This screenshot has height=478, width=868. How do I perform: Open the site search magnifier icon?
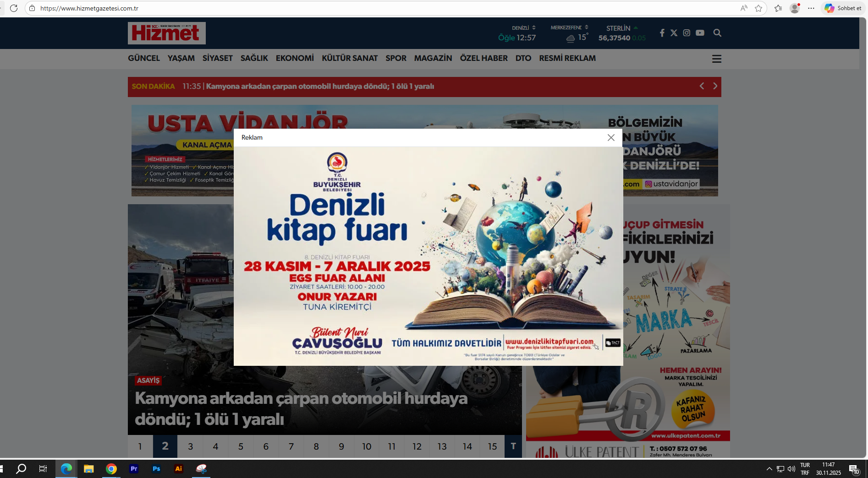(x=717, y=33)
